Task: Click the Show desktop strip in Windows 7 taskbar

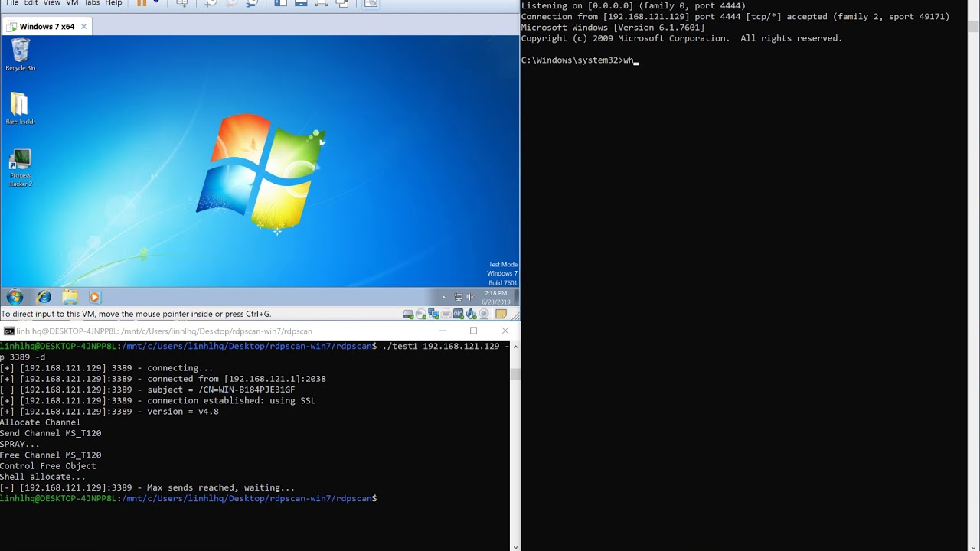Action: (518, 297)
